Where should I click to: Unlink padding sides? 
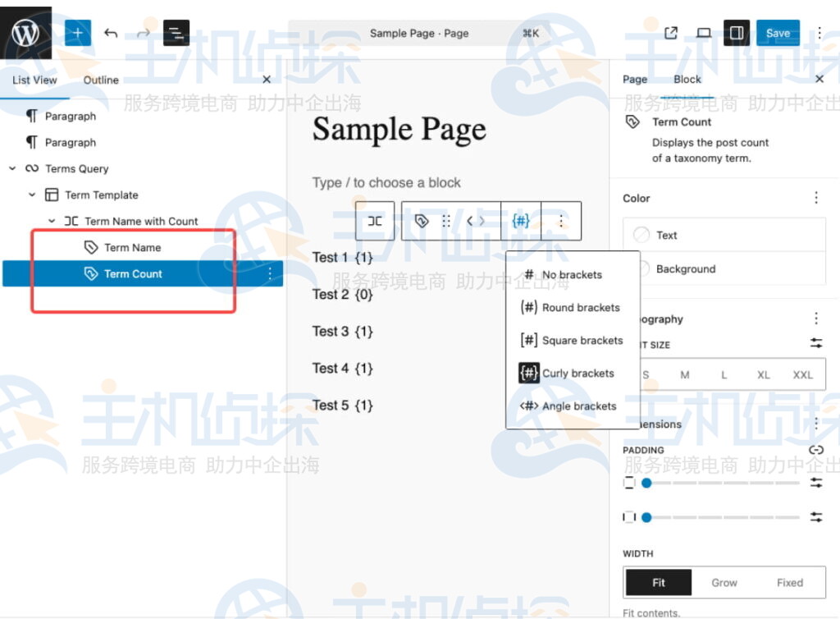point(816,450)
